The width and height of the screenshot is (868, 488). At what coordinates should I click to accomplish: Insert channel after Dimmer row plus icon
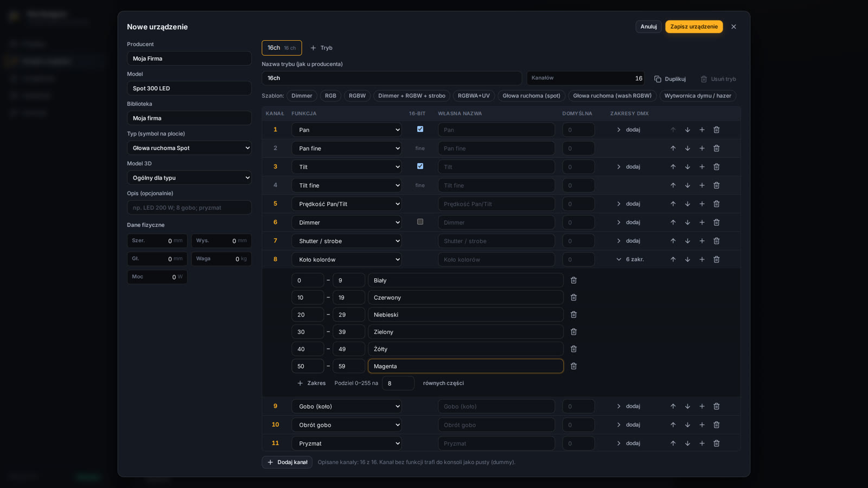(x=702, y=222)
